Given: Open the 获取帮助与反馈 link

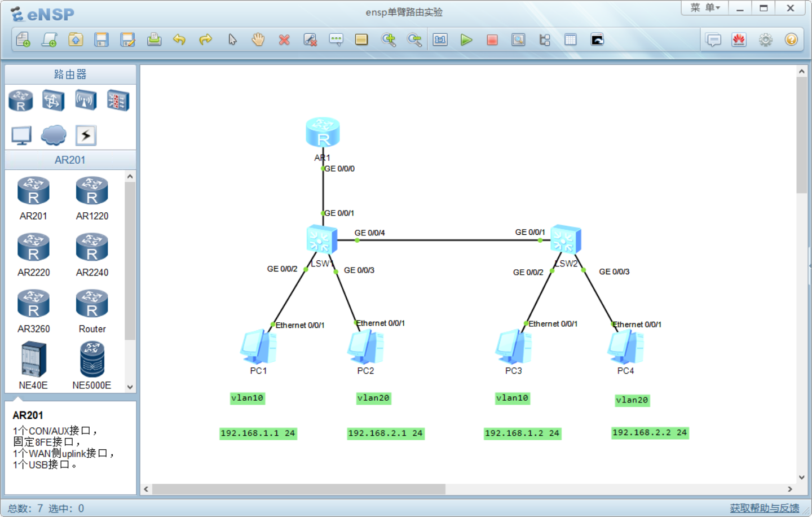Looking at the screenshot, I should click(x=765, y=508).
